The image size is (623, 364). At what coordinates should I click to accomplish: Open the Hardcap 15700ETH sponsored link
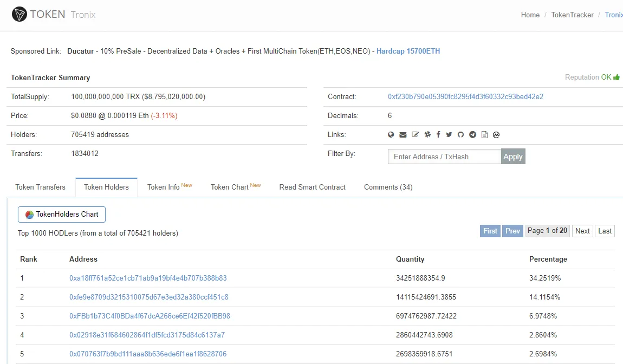(x=408, y=51)
